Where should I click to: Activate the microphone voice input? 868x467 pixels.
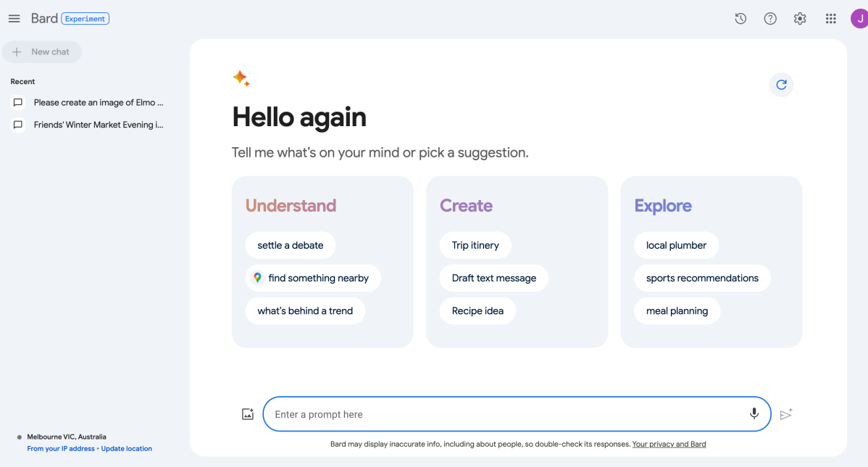754,414
